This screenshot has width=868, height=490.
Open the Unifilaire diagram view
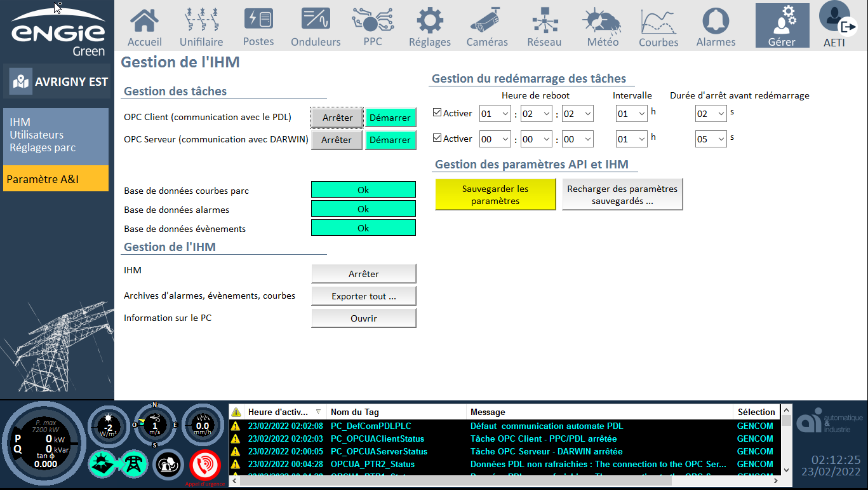(x=201, y=27)
